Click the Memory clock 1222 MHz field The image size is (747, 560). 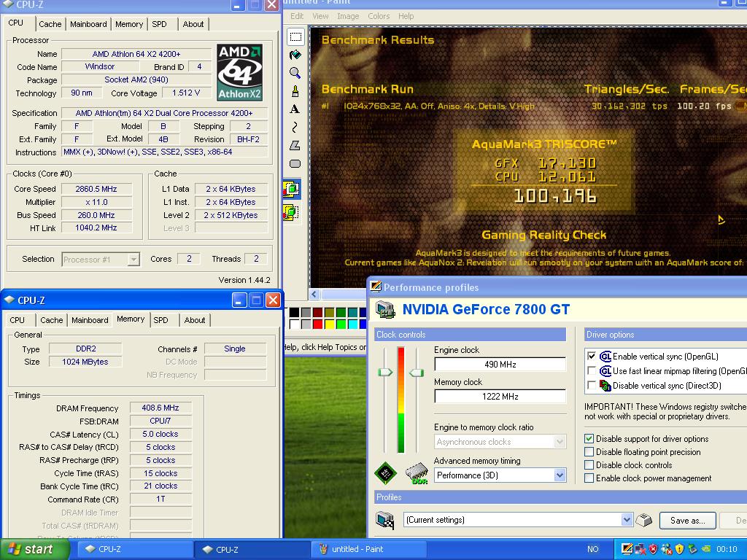coord(500,396)
